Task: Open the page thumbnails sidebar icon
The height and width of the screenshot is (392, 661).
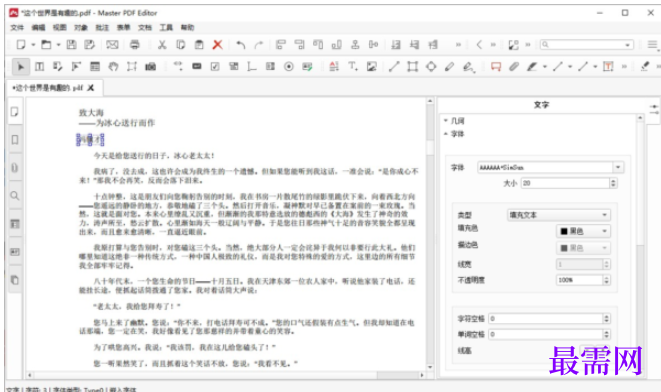Action: click(x=15, y=112)
